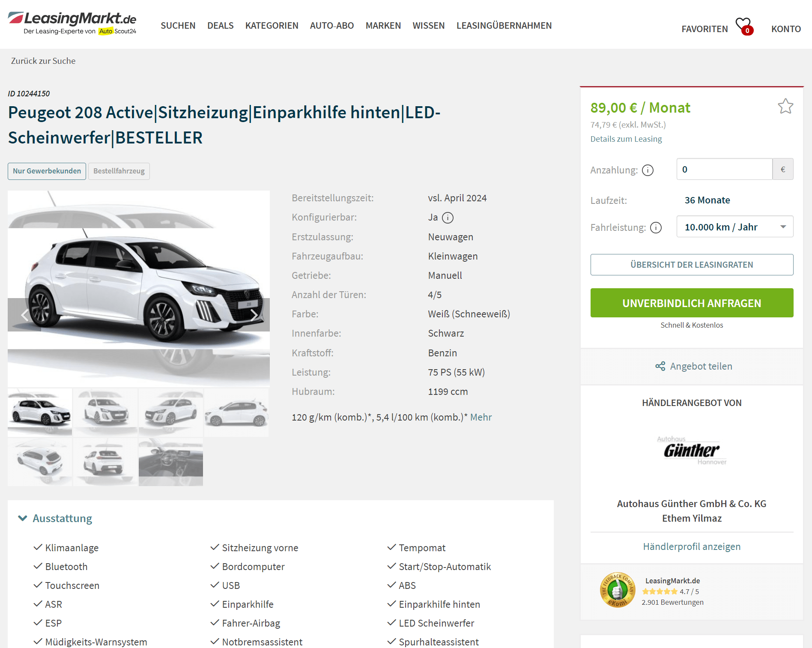Show info icon next to Anzahlung
812x648 pixels.
click(x=648, y=170)
